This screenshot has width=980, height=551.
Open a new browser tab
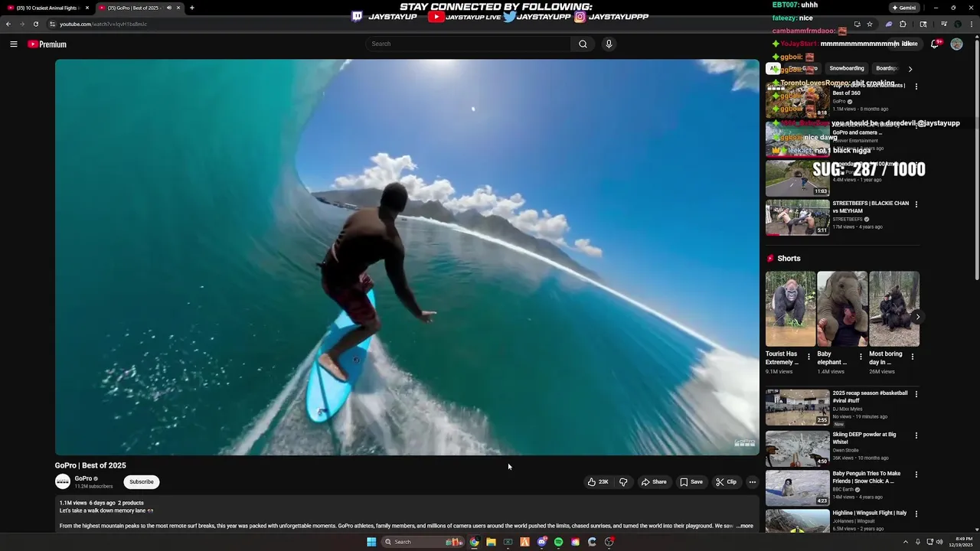click(191, 8)
